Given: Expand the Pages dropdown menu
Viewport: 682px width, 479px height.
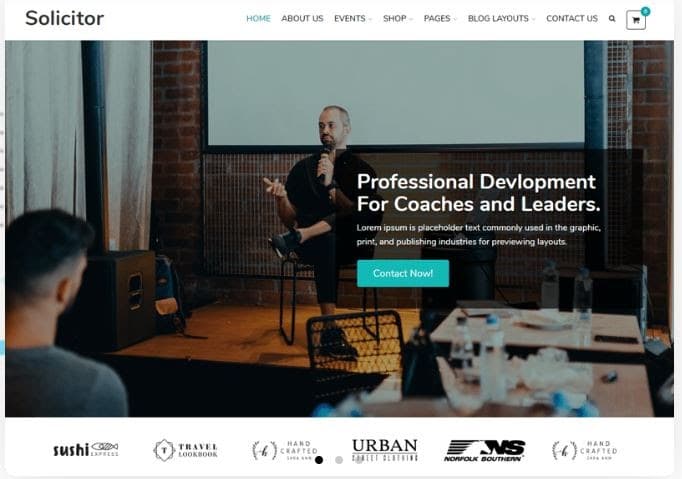Looking at the screenshot, I should click(x=440, y=19).
